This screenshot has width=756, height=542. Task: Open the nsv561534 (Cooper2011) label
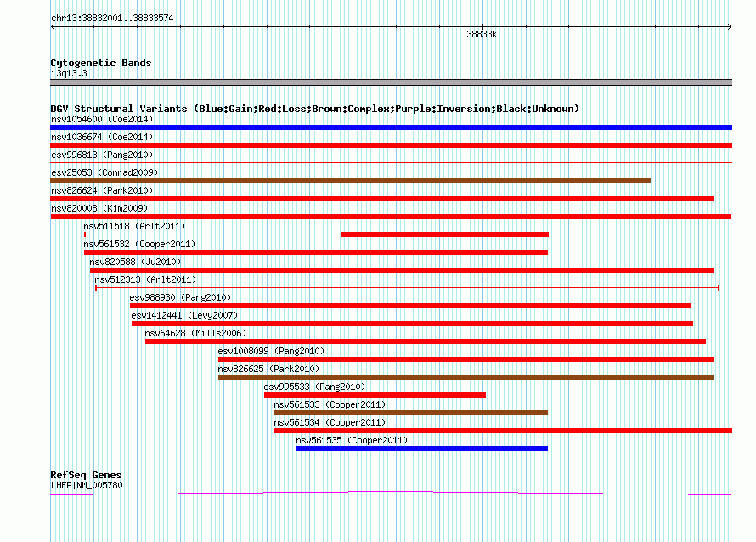330,422
